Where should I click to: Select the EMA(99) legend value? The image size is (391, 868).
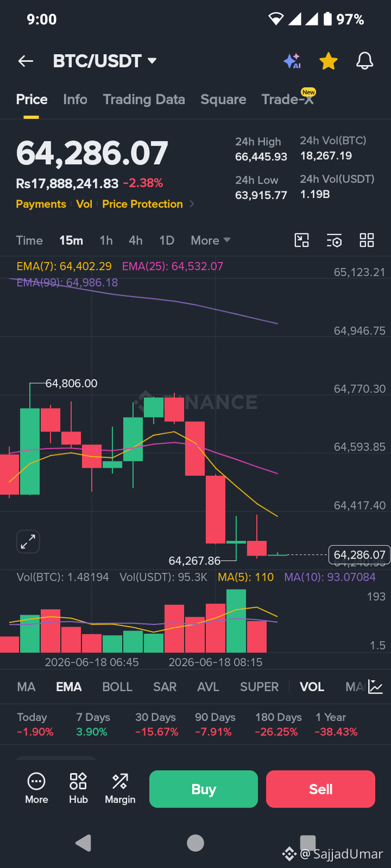67,283
